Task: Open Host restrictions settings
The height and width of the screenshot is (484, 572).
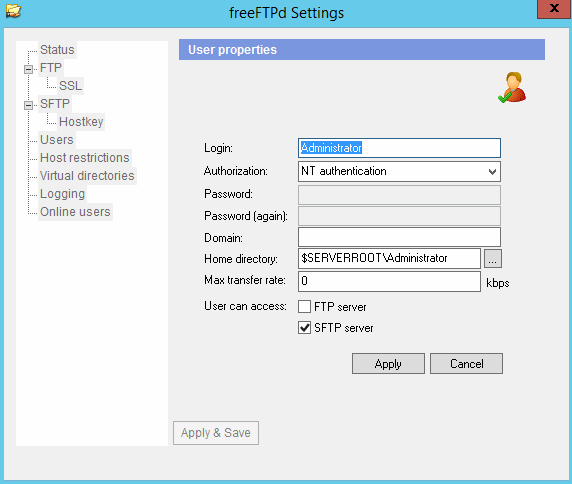Action: tap(85, 158)
